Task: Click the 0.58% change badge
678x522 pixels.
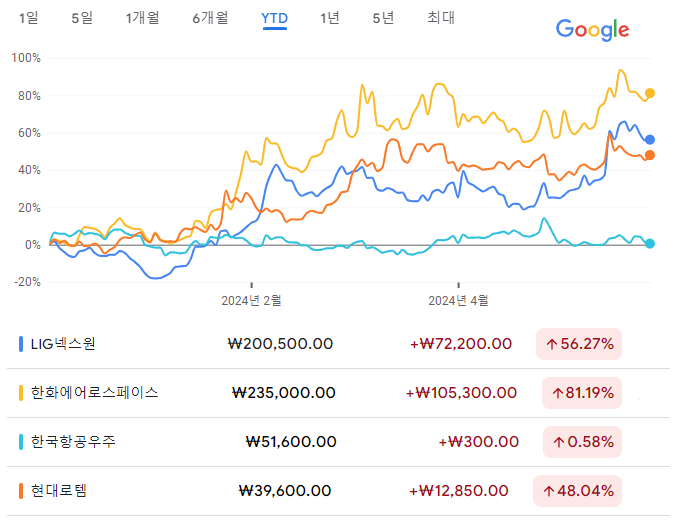Action: [x=582, y=442]
